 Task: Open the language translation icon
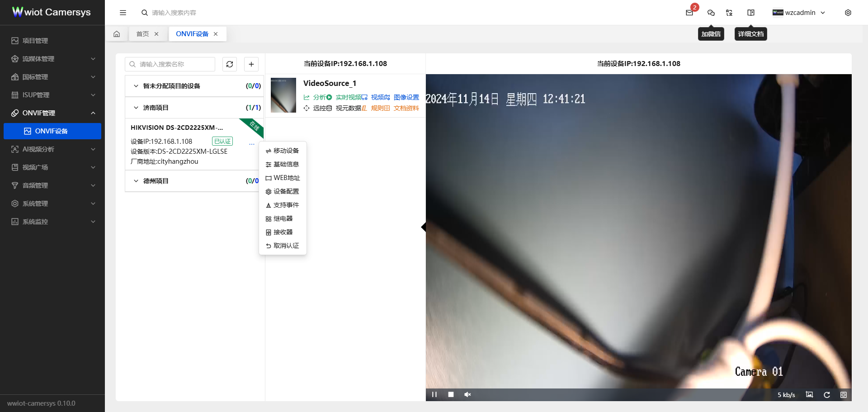[729, 13]
